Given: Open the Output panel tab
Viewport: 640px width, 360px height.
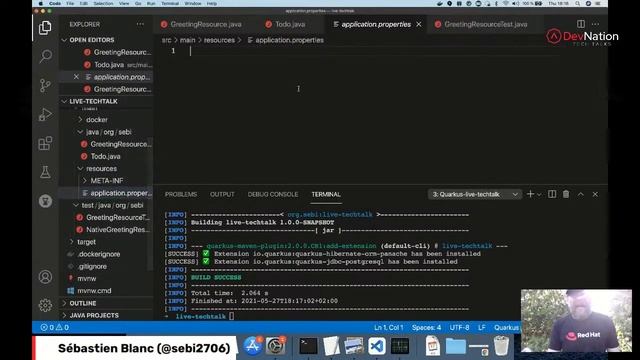Looking at the screenshot, I should (x=222, y=194).
